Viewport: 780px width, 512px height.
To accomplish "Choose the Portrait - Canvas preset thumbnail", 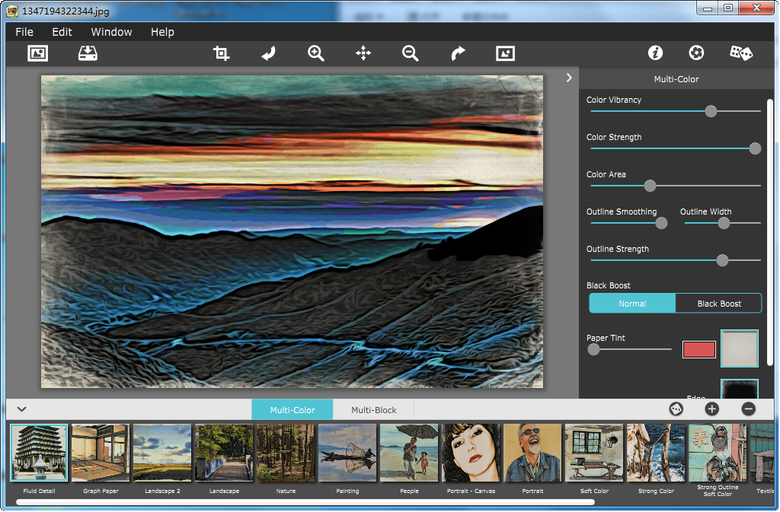I will tap(471, 453).
